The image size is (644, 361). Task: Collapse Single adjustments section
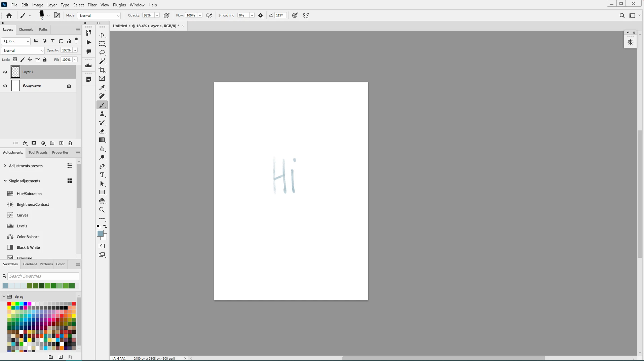pyautogui.click(x=5, y=181)
